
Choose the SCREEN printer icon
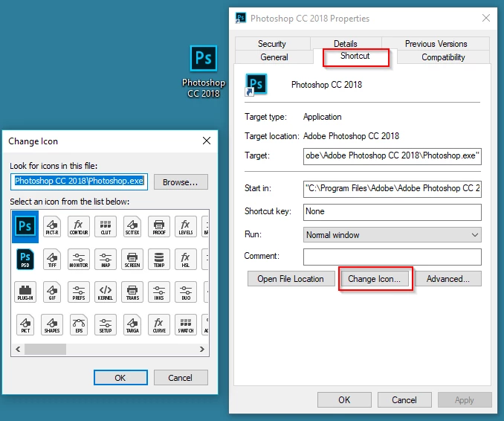pos(132,260)
